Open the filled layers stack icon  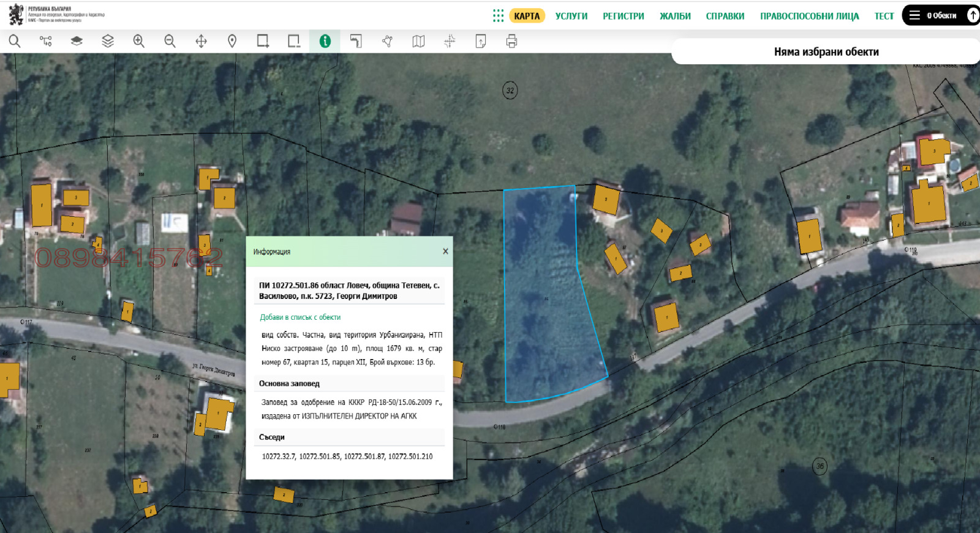[77, 41]
